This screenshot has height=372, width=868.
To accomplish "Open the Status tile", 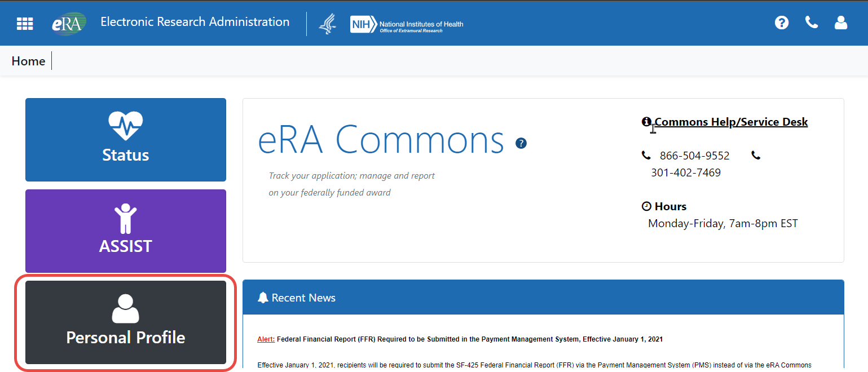I will pyautogui.click(x=126, y=140).
